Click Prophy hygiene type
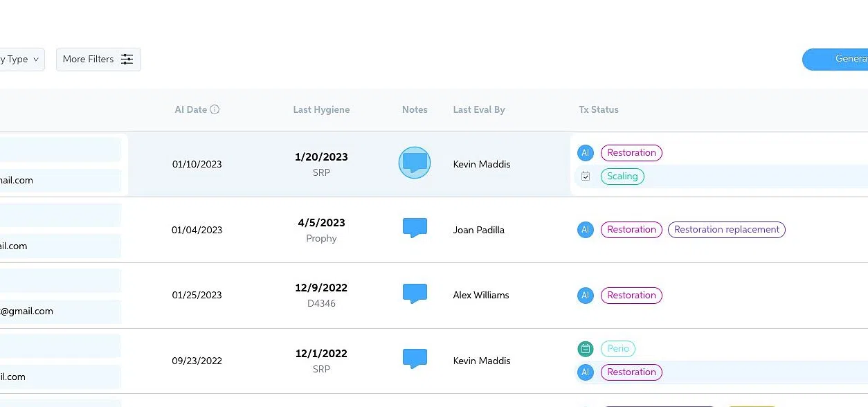Image resolution: width=868 pixels, height=407 pixels. point(321,239)
